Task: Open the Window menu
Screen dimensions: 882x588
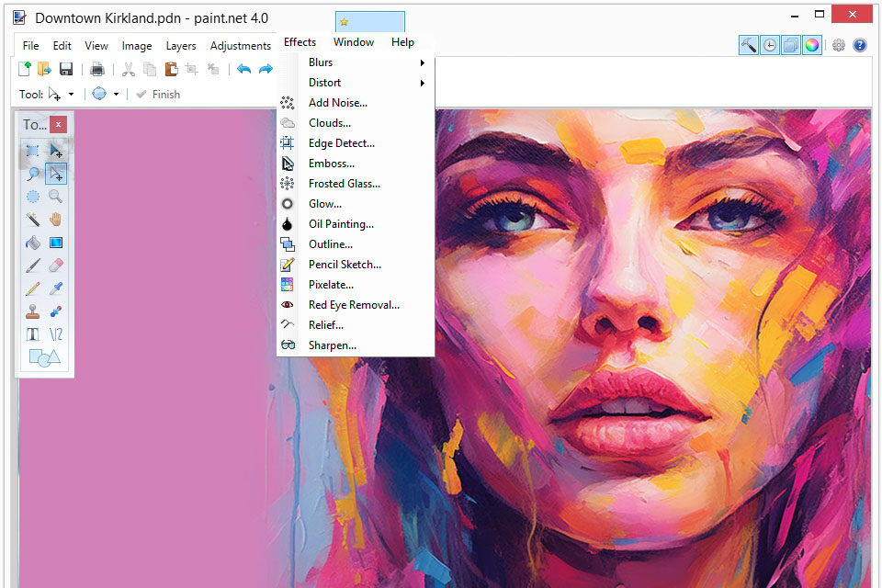Action: pos(353,42)
